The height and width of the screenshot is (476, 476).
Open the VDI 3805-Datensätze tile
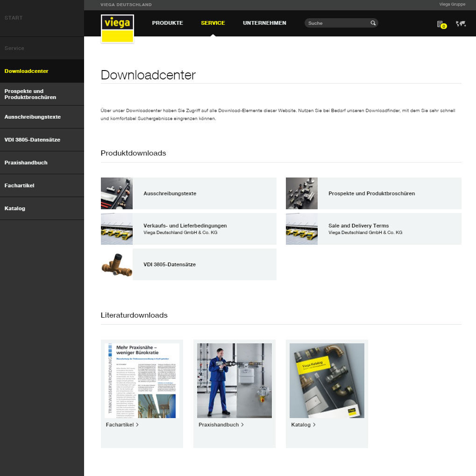click(x=189, y=264)
